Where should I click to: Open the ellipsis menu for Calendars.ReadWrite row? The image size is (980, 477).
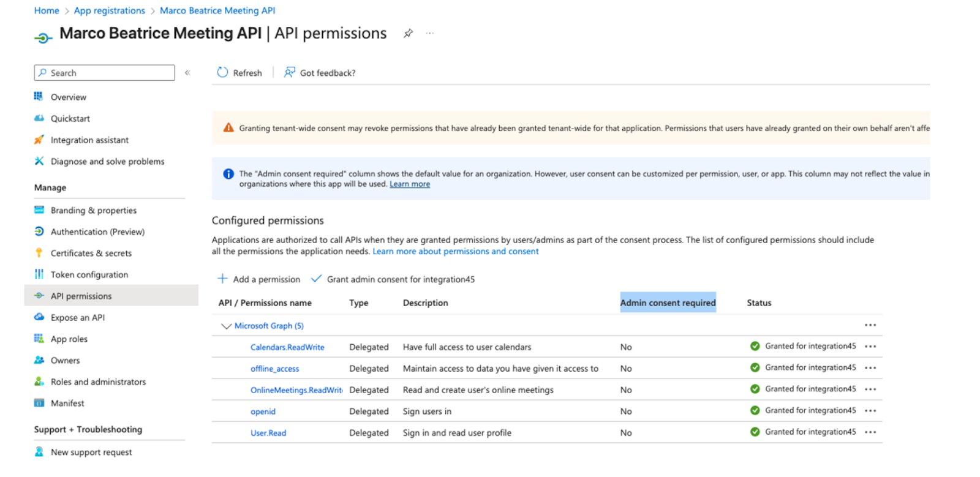870,347
